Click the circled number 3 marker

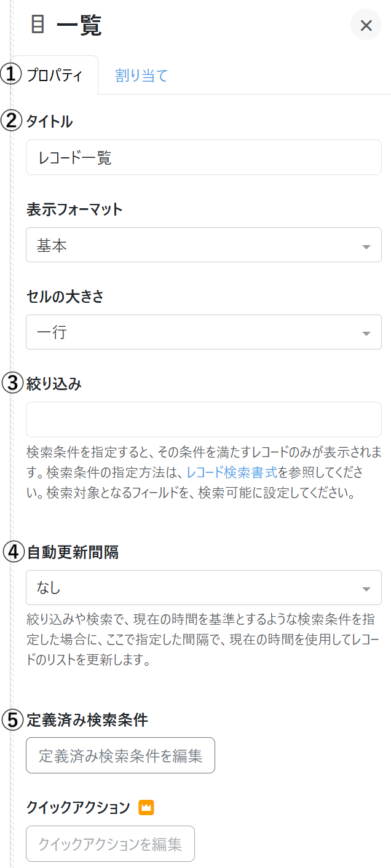12,383
